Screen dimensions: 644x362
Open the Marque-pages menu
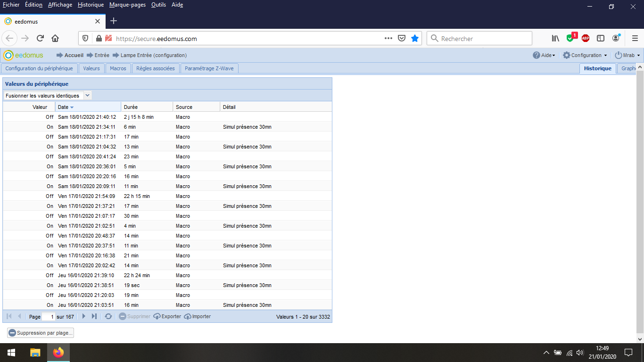coord(127,5)
